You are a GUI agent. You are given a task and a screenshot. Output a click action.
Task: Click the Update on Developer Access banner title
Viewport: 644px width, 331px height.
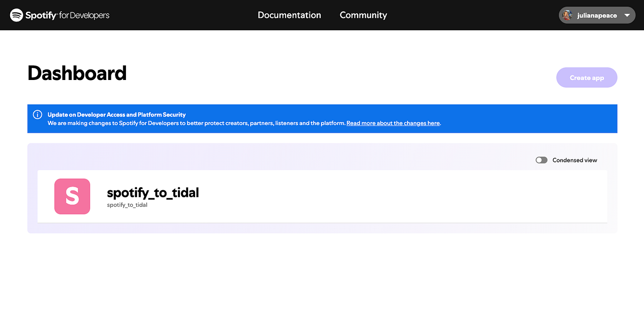[x=117, y=114]
